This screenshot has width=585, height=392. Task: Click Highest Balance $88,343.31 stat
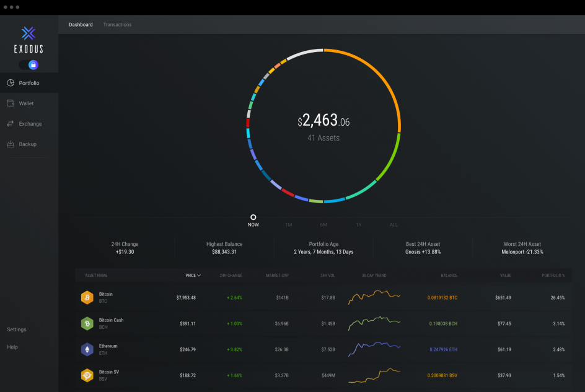pos(224,248)
